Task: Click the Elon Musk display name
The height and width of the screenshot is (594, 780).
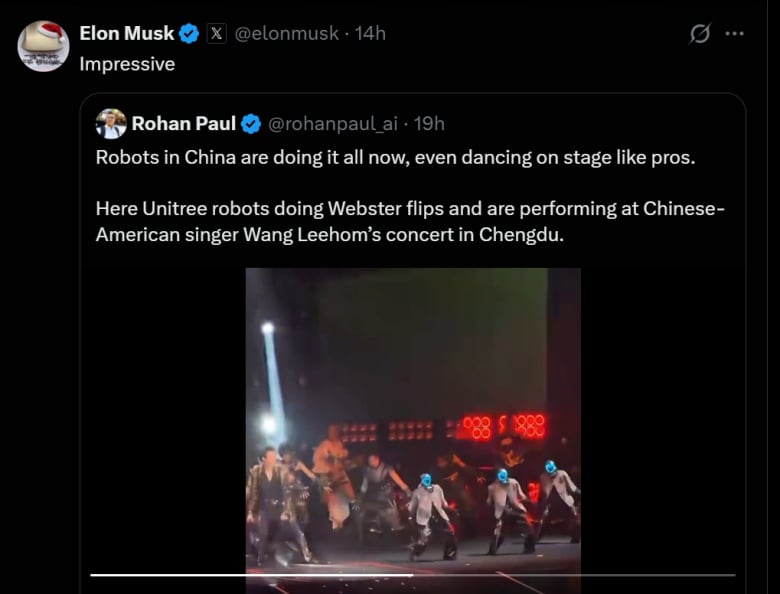Action: pos(126,34)
